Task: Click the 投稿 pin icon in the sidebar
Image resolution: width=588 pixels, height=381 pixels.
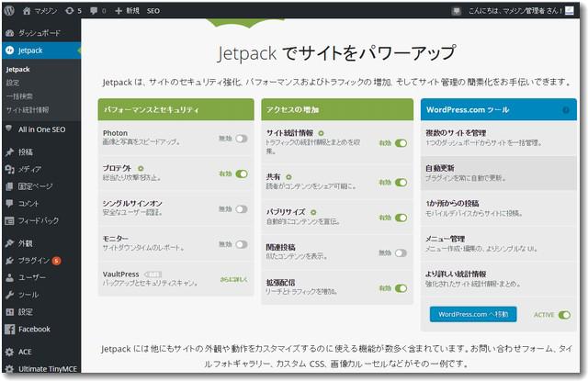Action: tap(10, 151)
